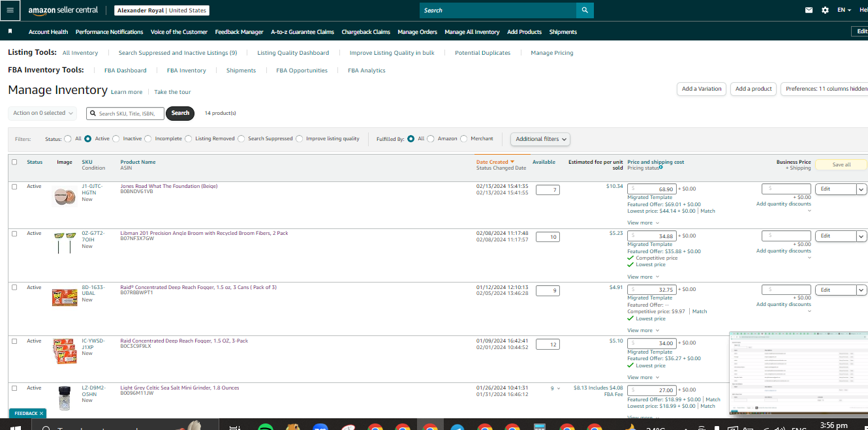
Task: Click the floating spreadsheet preview thumbnail
Action: click(798, 373)
